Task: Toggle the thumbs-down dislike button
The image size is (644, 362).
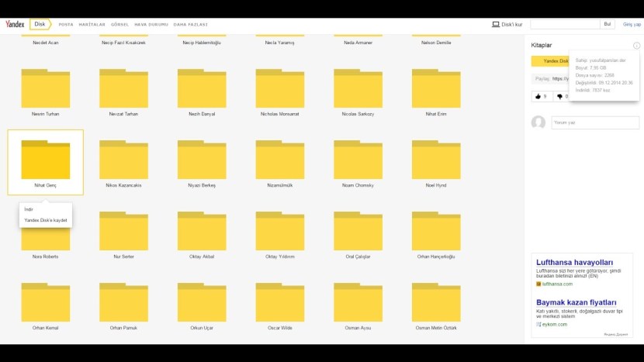Action: coord(560,97)
